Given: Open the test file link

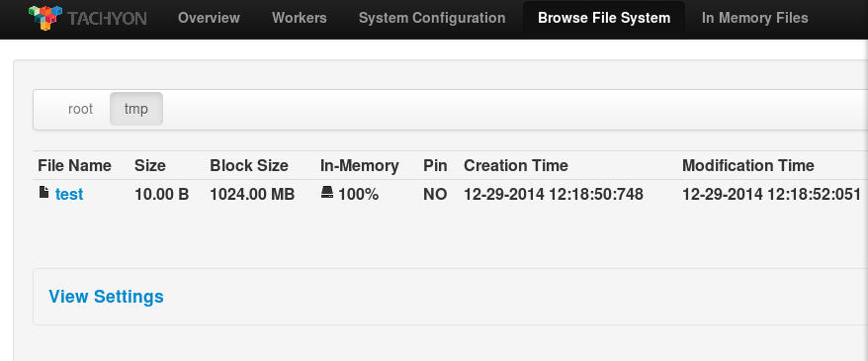Looking at the screenshot, I should click(x=69, y=194).
